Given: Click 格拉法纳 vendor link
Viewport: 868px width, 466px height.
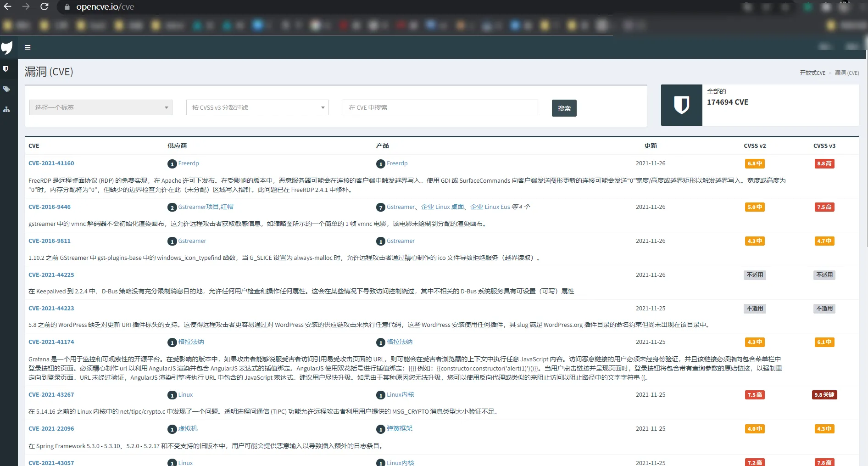Looking at the screenshot, I should [191, 342].
